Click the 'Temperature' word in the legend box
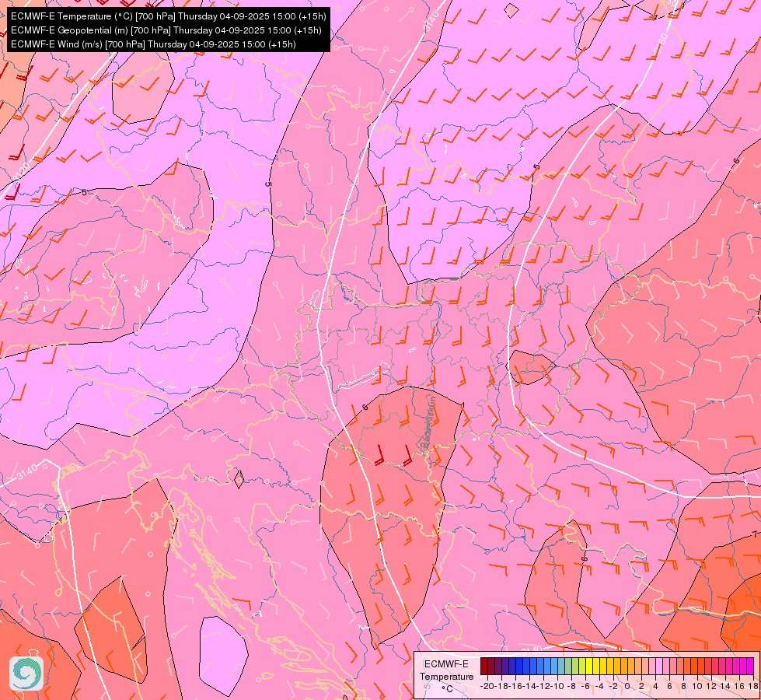Image resolution: width=761 pixels, height=700 pixels. pyautogui.click(x=446, y=676)
